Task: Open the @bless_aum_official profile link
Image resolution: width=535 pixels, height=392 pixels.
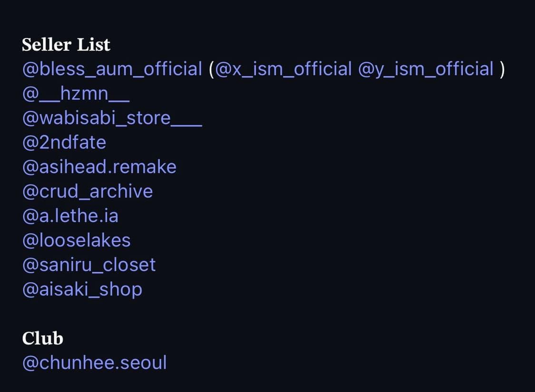Action: [x=112, y=69]
